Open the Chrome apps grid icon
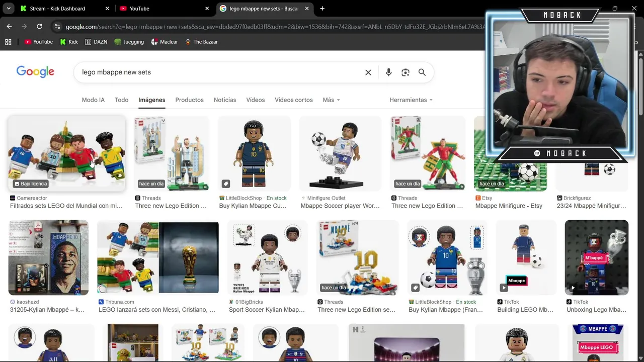The image size is (644, 362). [x=8, y=42]
